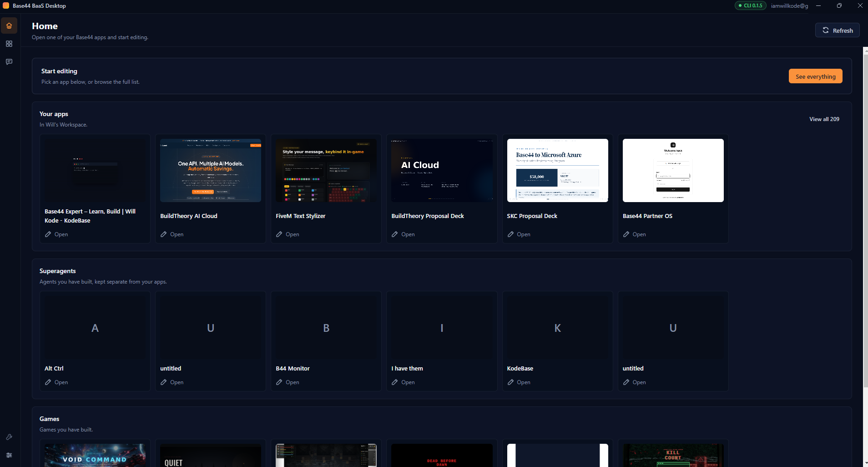Select the Base44 Partner OS thumbnail
868x467 pixels.
click(x=673, y=170)
